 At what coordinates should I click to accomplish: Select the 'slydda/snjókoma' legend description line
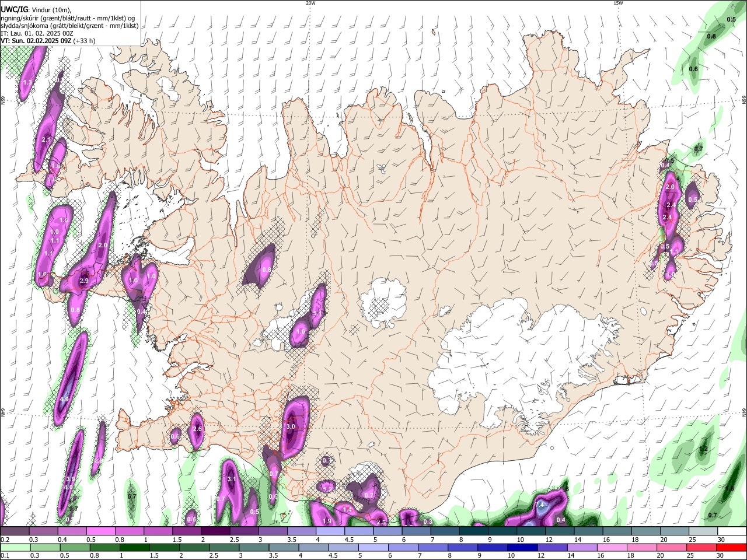pos(69,26)
